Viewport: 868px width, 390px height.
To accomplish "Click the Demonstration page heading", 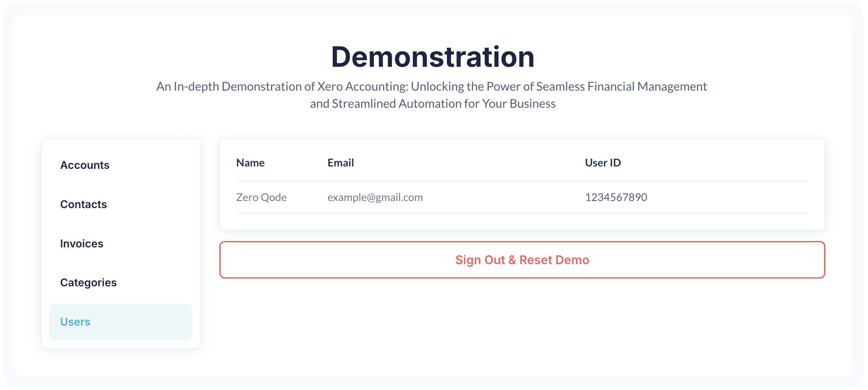I will coord(433,57).
